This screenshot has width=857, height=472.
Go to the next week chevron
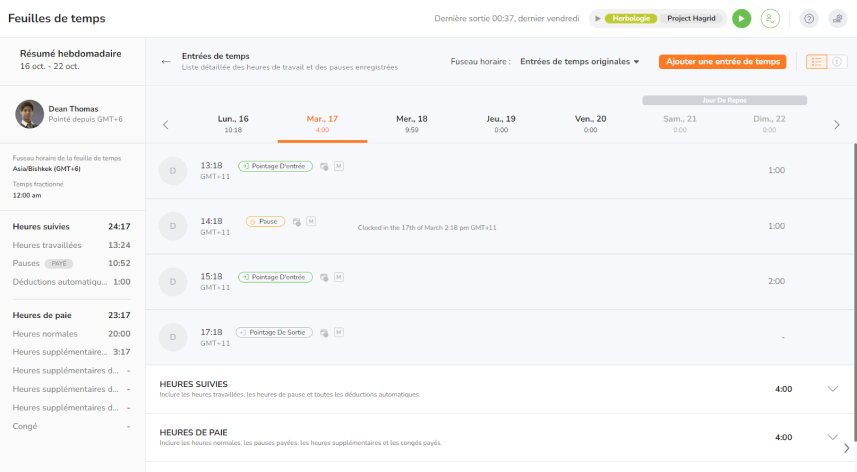pyautogui.click(x=837, y=125)
